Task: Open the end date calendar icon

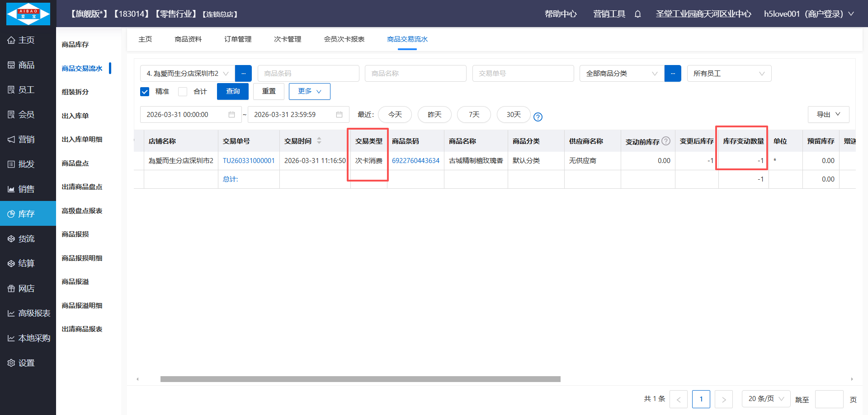Action: [x=339, y=115]
